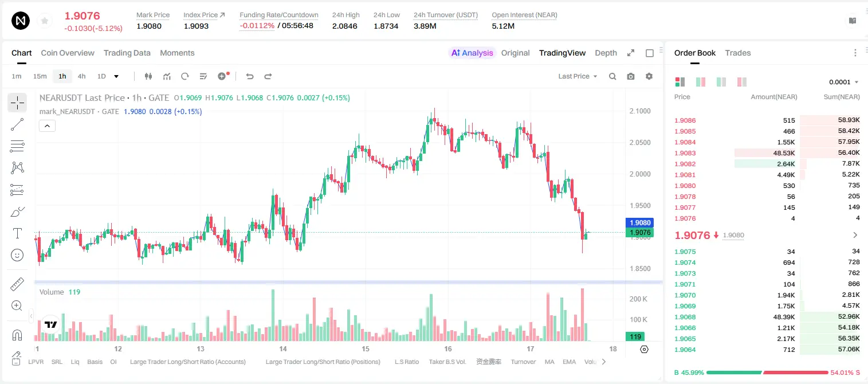Open the 0.0001 price precision dropdown
This screenshot has width=868, height=384.
pos(844,82)
